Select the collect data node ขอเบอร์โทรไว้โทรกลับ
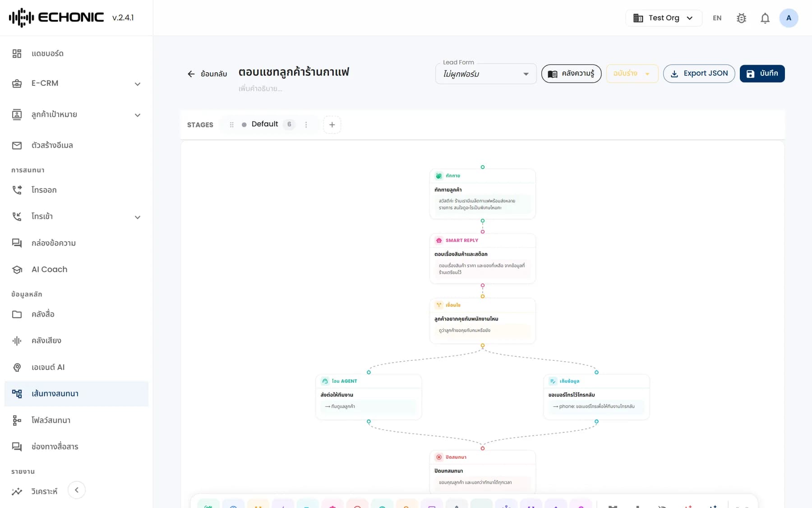This screenshot has height=508, width=812. click(596, 397)
